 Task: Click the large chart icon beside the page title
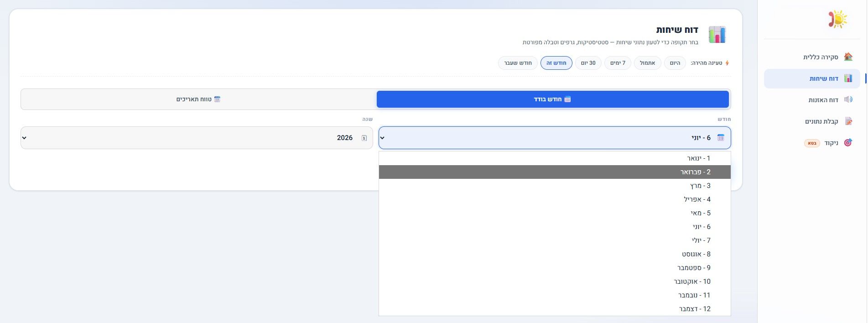[717, 35]
